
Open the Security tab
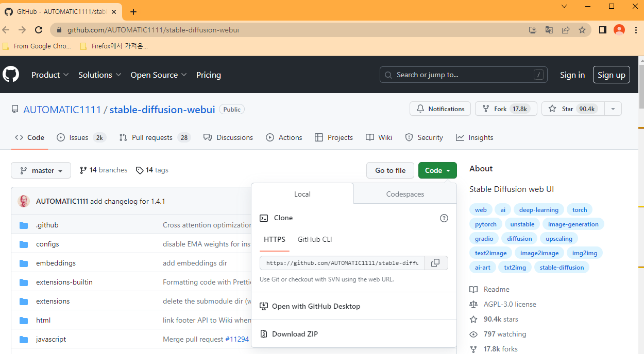(x=424, y=137)
